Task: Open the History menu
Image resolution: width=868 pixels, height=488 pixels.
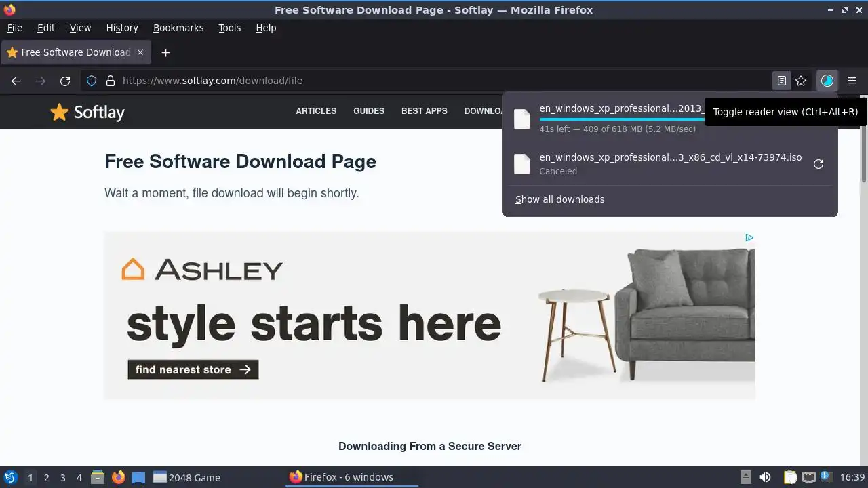Action: pyautogui.click(x=122, y=28)
